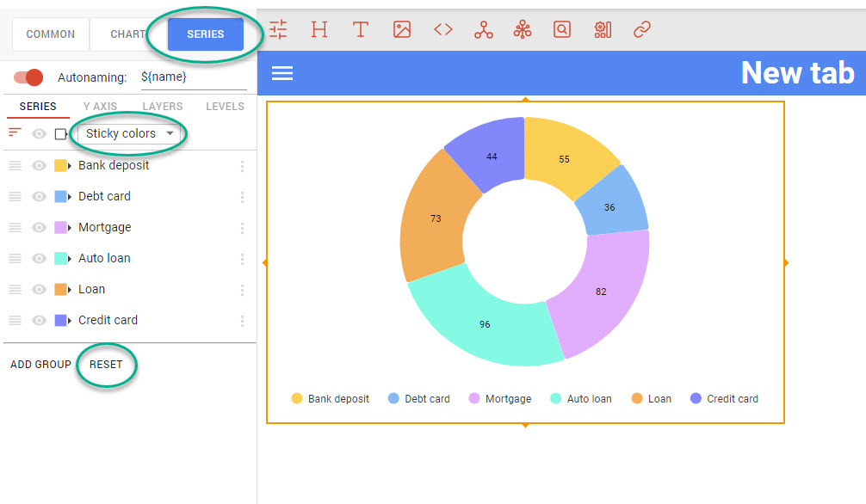Expand the Mortgage series arrow
This screenshot has height=504, width=866.
pos(70,228)
